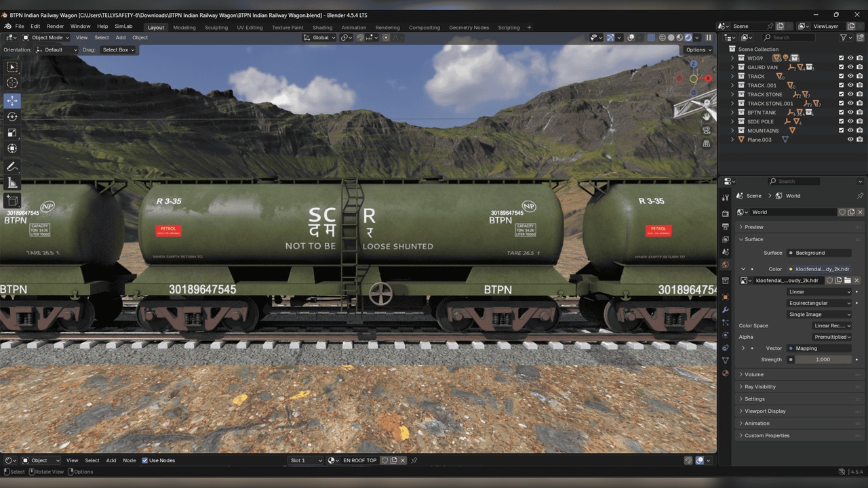Hide the TRACK STONE collection with eye icon
Image resolution: width=868 pixels, height=488 pixels.
pyautogui.click(x=850, y=94)
